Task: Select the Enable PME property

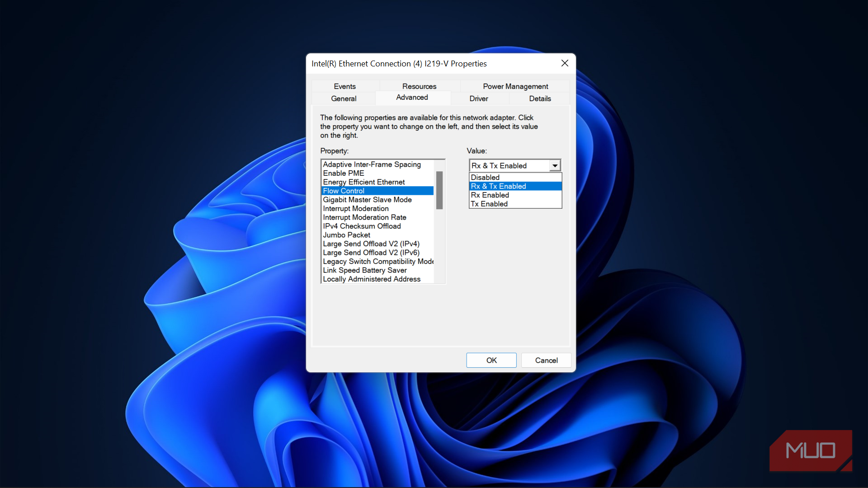Action: (377, 174)
